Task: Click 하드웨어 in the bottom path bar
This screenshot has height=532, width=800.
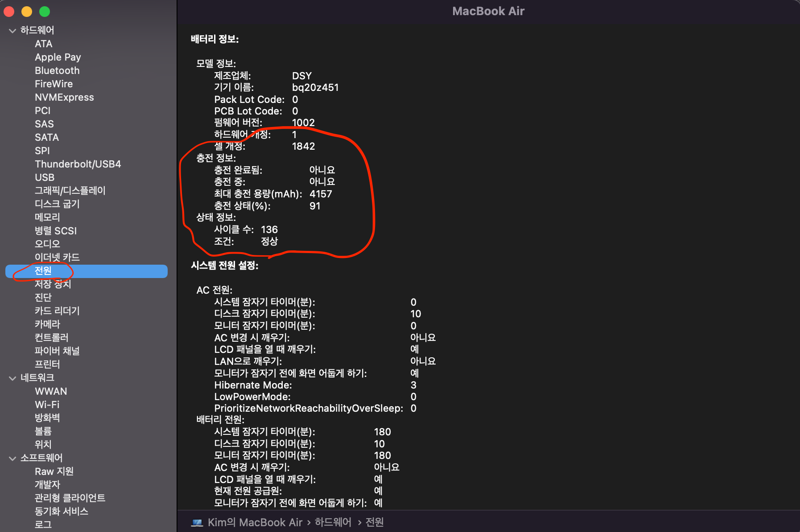Action: tap(333, 522)
